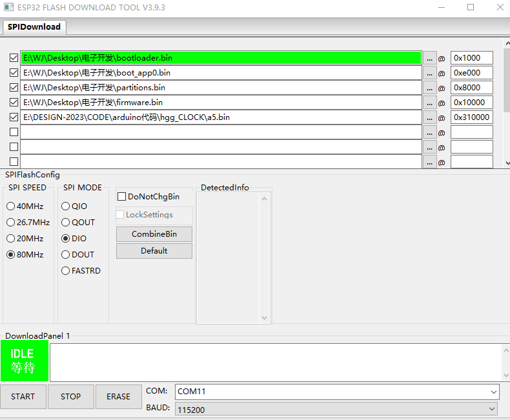Uncheck the firmware.bin file checkbox

14,103
